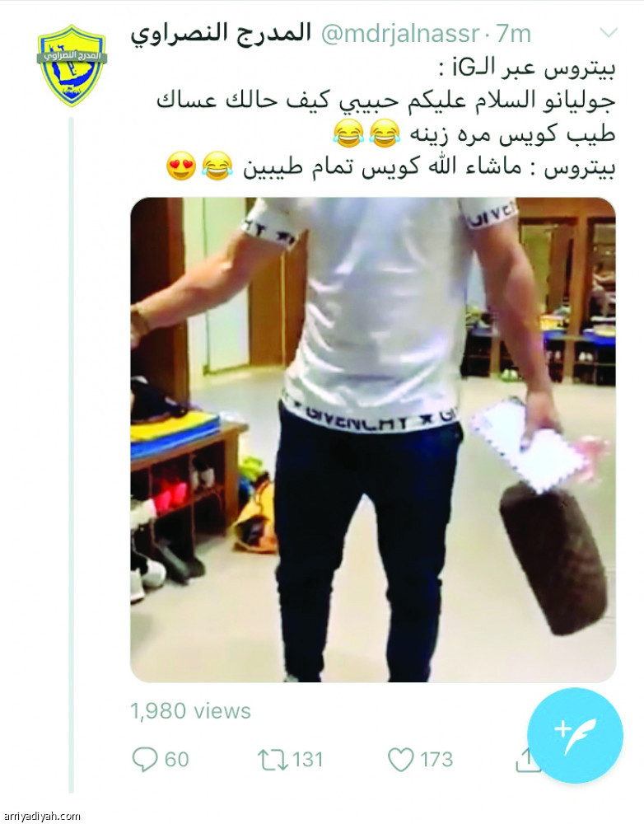644x824 pixels.
Task: Open the tweet via the 7m timestamp
Action: (513, 34)
